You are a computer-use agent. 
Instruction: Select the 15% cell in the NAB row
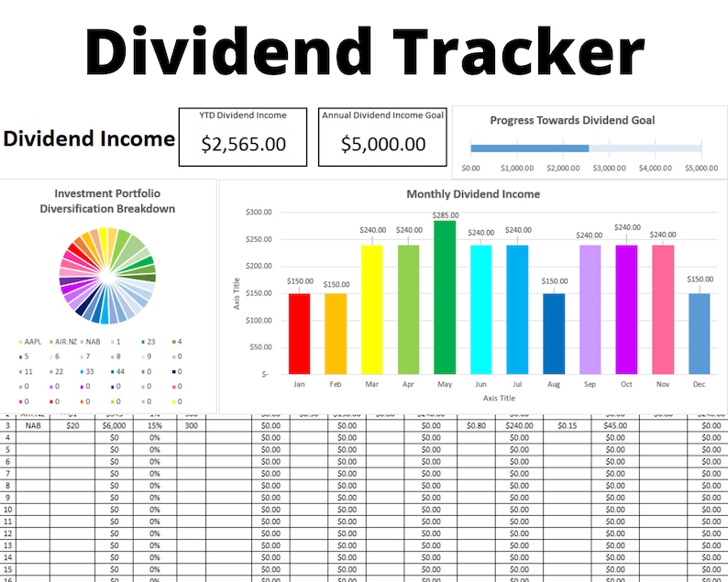tap(155, 425)
